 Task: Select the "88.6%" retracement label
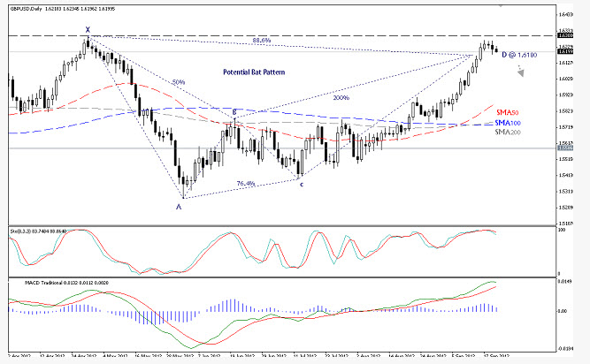click(262, 40)
